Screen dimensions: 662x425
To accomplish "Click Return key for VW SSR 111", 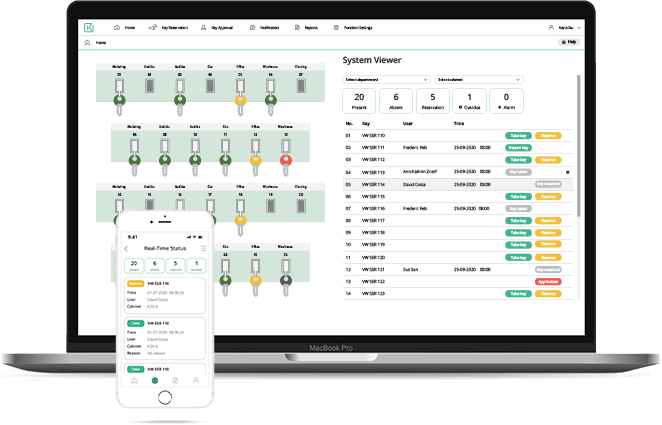I will (x=517, y=147).
